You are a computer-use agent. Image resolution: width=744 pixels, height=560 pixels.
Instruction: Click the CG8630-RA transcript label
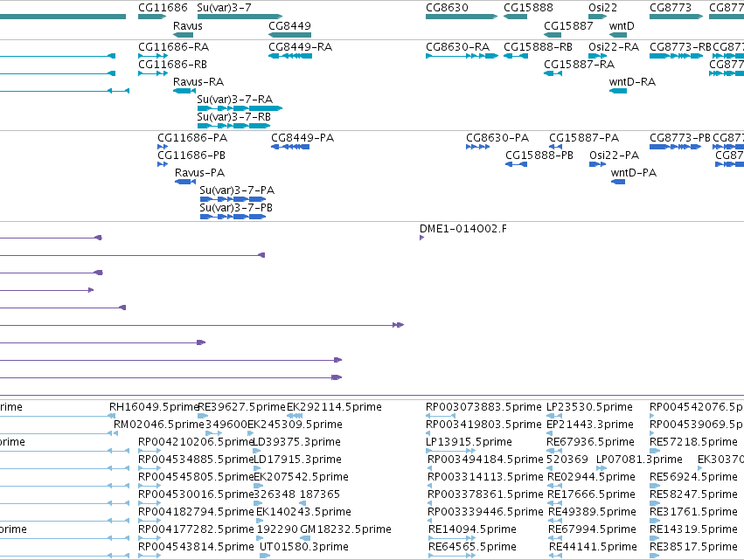pos(457,47)
